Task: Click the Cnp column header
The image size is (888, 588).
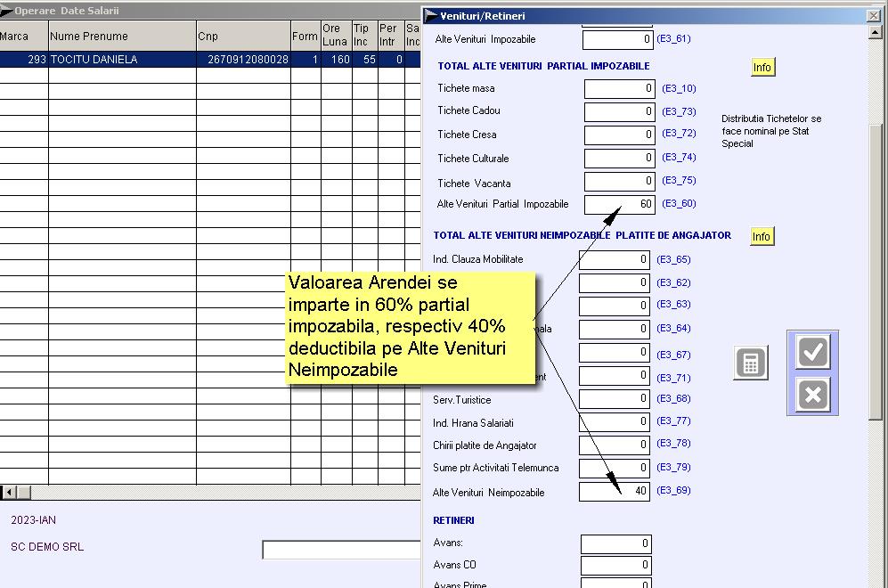Action: (x=243, y=37)
